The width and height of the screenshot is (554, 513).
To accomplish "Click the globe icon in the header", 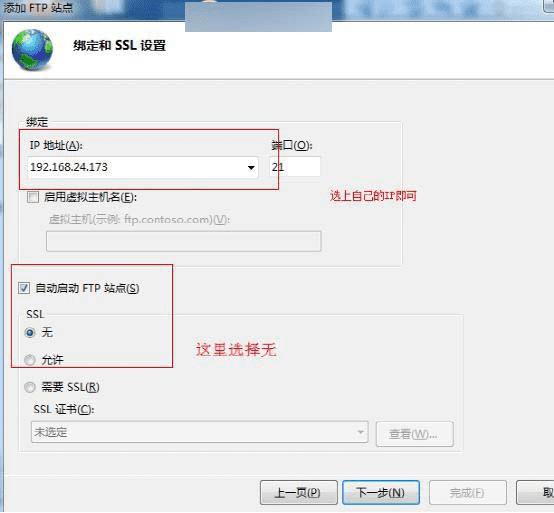I will [x=32, y=49].
